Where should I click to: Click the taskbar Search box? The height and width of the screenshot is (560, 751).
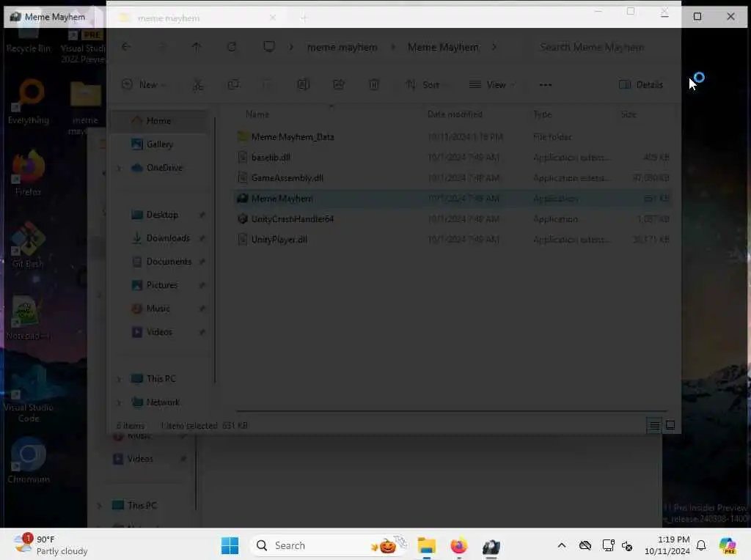click(x=331, y=545)
